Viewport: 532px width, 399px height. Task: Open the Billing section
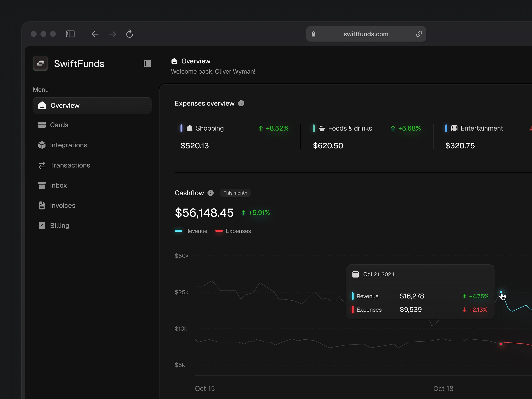click(x=59, y=226)
